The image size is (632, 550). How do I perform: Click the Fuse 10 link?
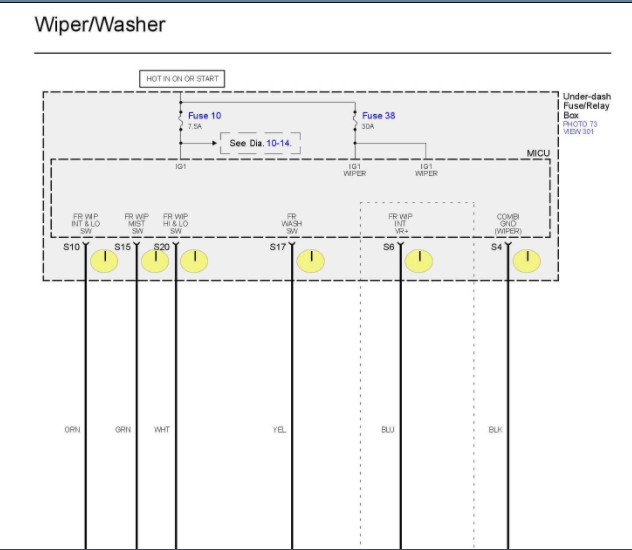click(x=204, y=116)
